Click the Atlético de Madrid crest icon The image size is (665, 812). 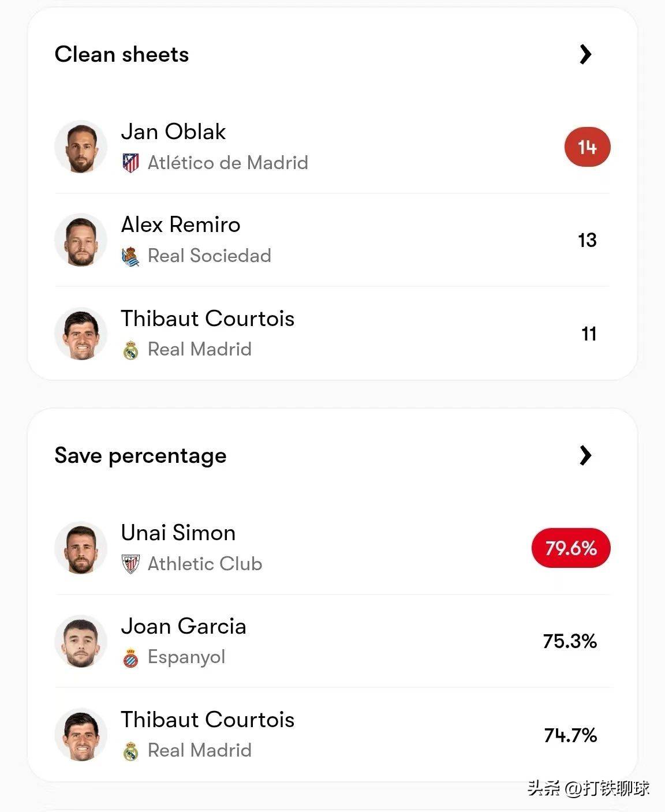click(x=131, y=163)
